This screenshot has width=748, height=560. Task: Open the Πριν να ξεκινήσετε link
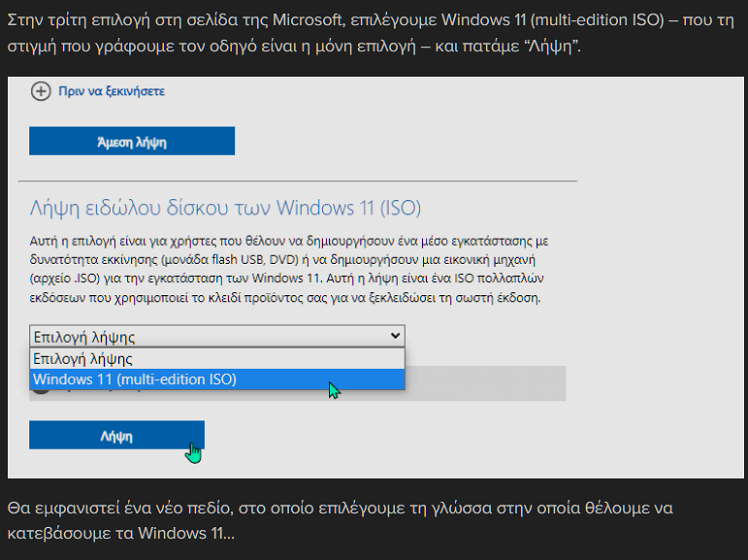112,91
